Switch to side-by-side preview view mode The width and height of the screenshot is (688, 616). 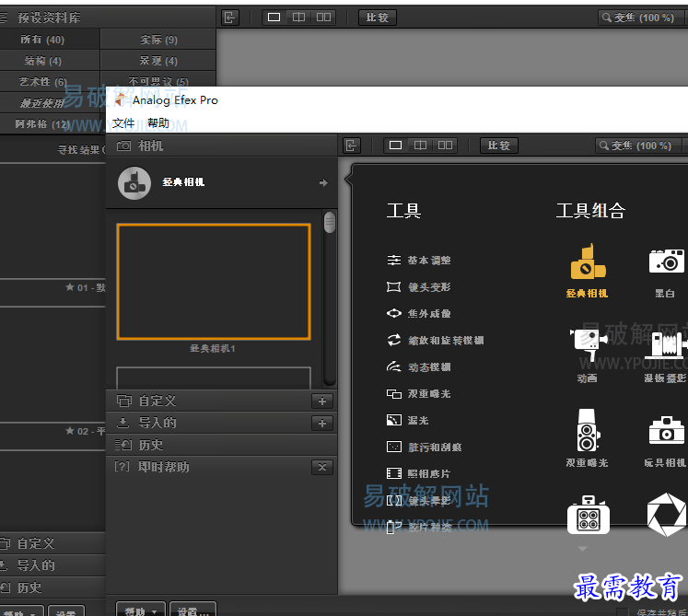tap(446, 145)
